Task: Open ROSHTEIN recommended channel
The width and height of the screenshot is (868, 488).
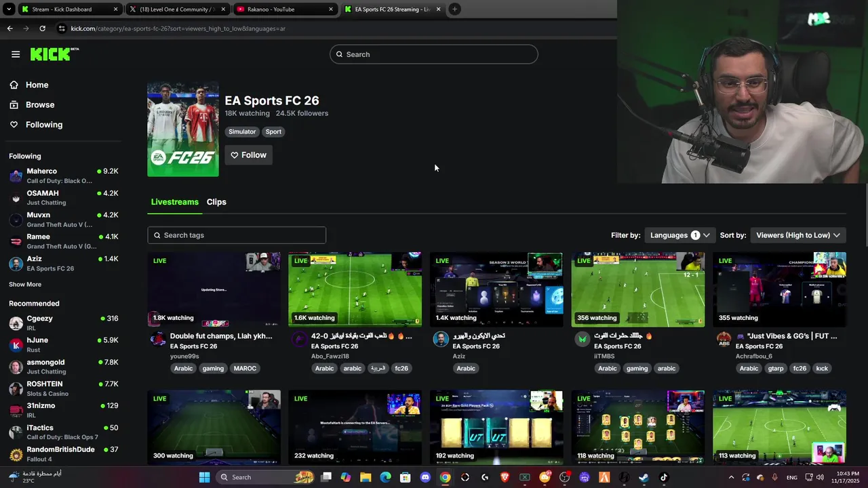Action: 64,388
